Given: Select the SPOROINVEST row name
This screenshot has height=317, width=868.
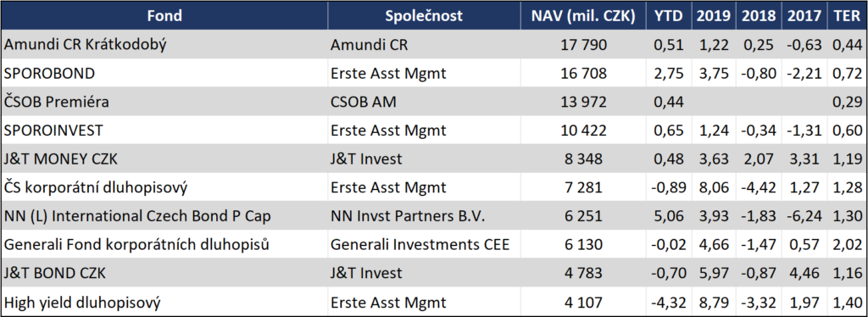Looking at the screenshot, I should (x=164, y=131).
